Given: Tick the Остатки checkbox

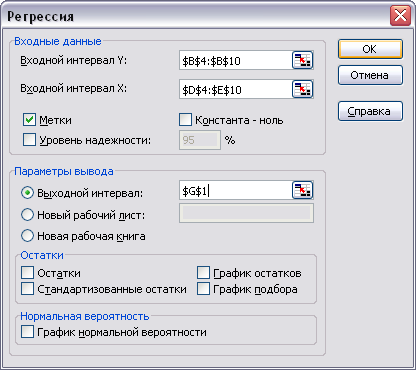Looking at the screenshot, I should point(27,272).
